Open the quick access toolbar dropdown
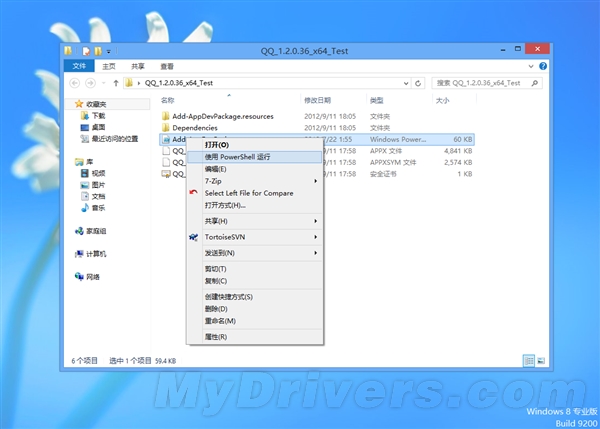Screen dimensions: 600x429 [x=109, y=51]
